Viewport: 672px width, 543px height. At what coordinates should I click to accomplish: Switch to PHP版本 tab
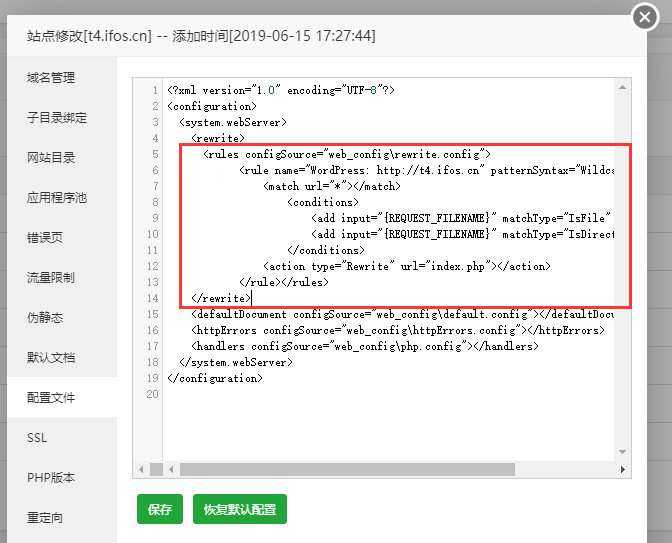(x=51, y=478)
